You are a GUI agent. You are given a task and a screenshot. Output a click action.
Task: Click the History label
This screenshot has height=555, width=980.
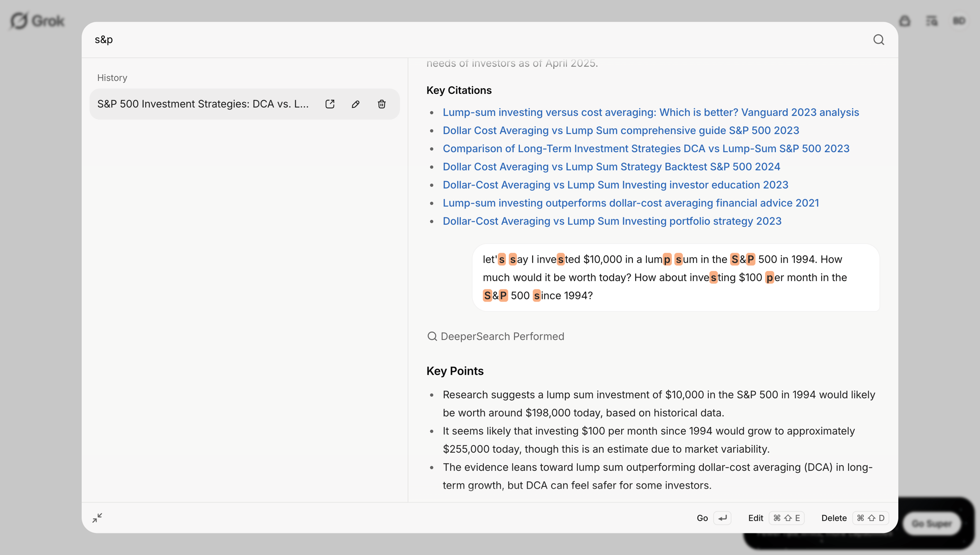(x=112, y=78)
